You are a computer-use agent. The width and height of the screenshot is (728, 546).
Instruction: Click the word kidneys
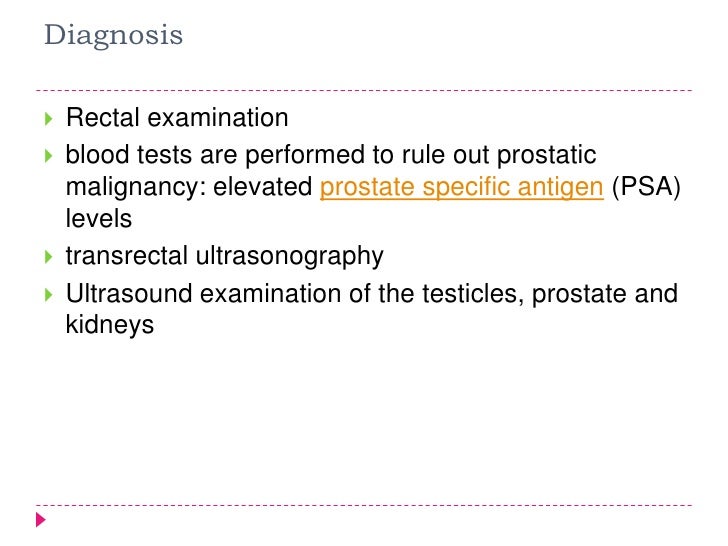pos(110,325)
